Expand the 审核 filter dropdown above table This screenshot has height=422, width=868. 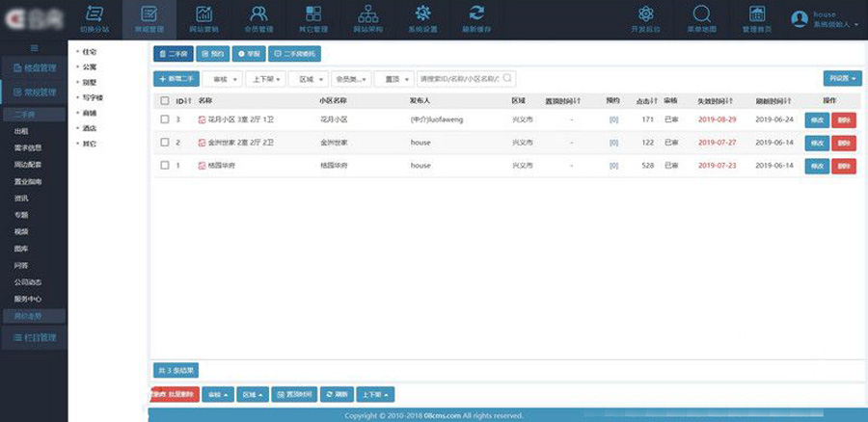(222, 79)
